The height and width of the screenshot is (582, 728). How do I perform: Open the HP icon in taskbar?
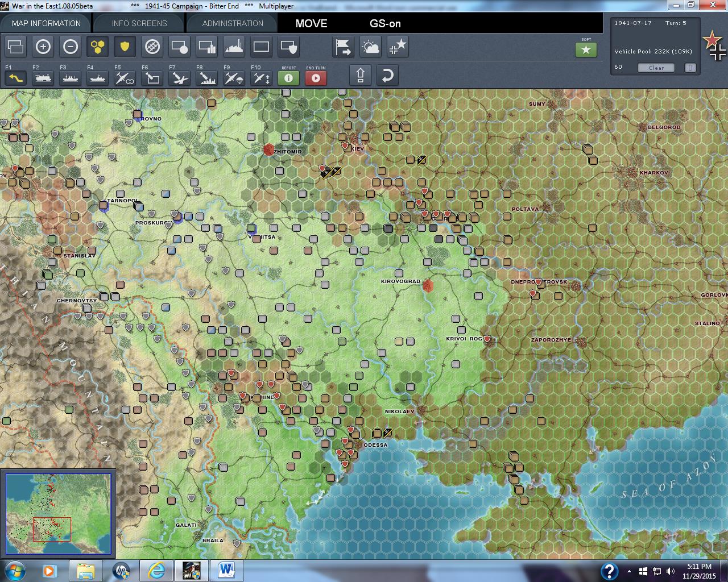(x=121, y=571)
